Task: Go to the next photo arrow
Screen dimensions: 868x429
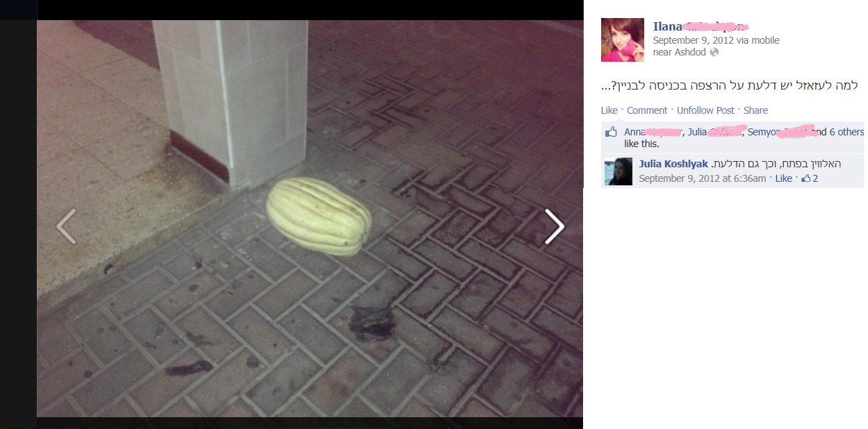Action: 554,226
